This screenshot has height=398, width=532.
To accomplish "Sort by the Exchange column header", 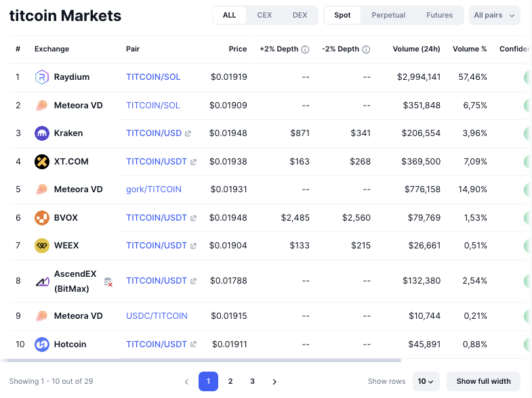I will (x=52, y=49).
